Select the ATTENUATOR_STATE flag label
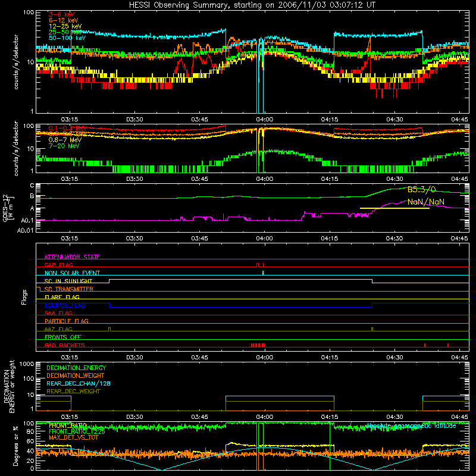This screenshot has height=476, width=476. pyautogui.click(x=72, y=257)
